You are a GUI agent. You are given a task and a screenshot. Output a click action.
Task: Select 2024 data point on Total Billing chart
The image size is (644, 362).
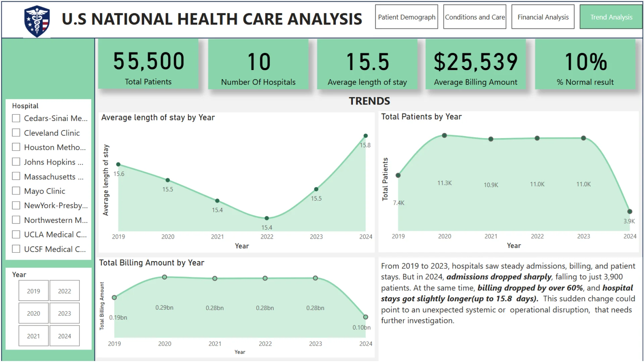coord(366,317)
